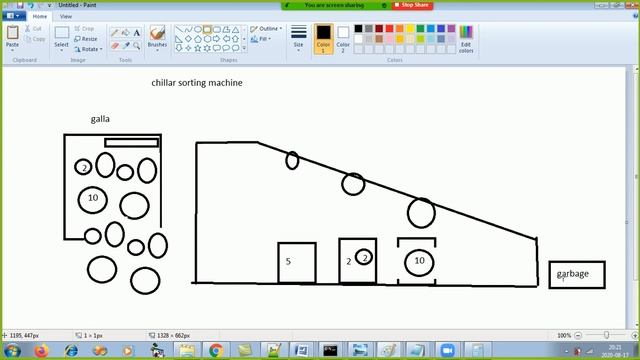Activate Color 1 foreground selector
This screenshot has height=360, width=640.
323,39
